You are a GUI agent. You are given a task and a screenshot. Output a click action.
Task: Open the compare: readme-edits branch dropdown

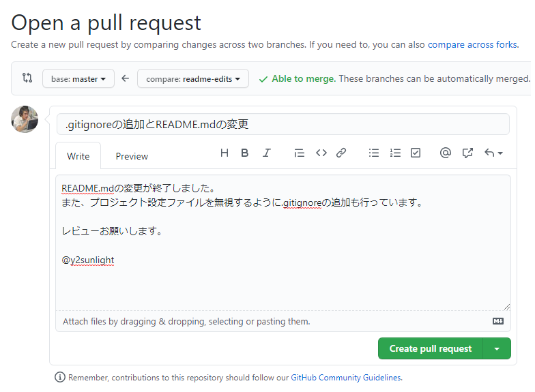[x=193, y=79]
